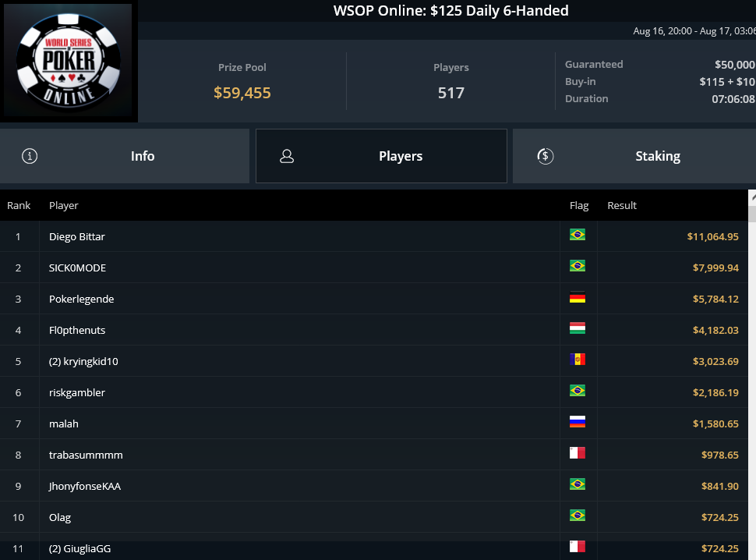Click Pokerlegende's Germany flag icon

577,296
